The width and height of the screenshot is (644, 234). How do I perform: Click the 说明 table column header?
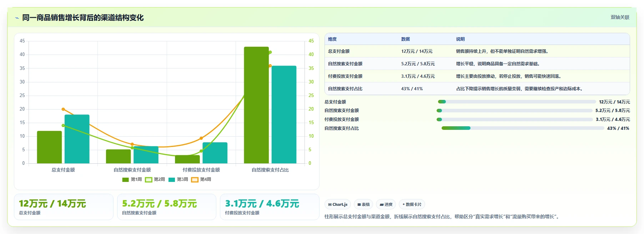461,39
